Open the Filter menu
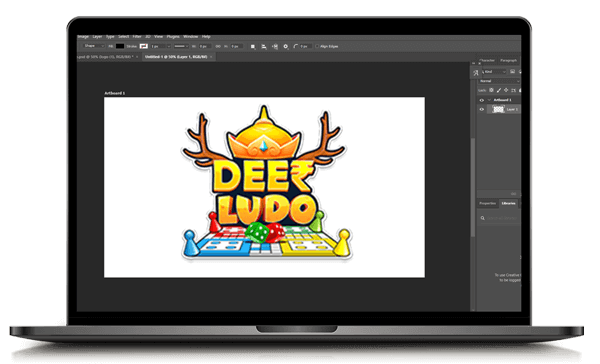Screen dimensions: 600x364 coord(137,37)
